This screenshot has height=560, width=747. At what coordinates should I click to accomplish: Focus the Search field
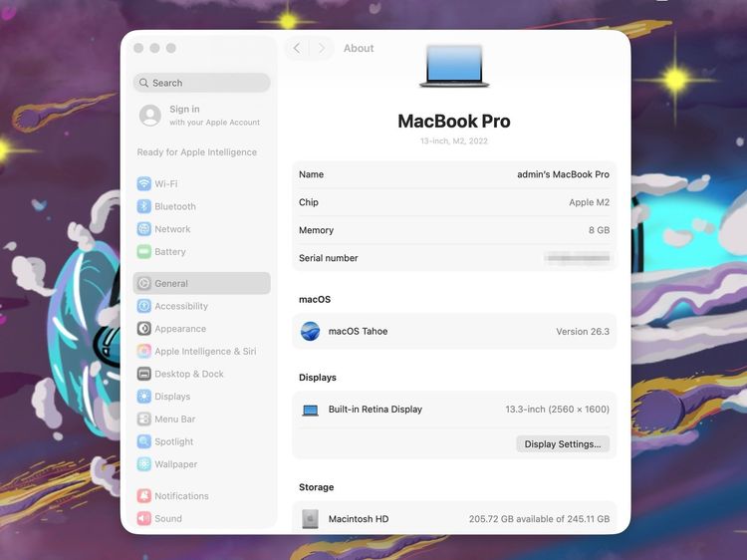(202, 83)
